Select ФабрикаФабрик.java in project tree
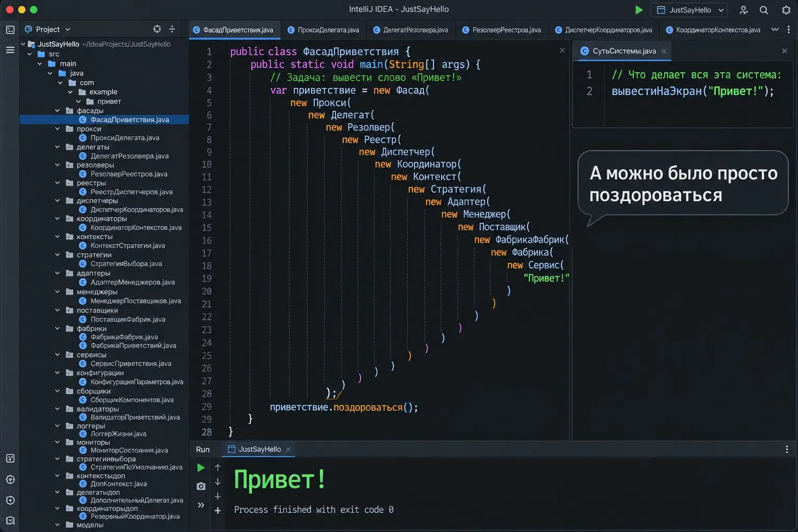 (x=124, y=337)
